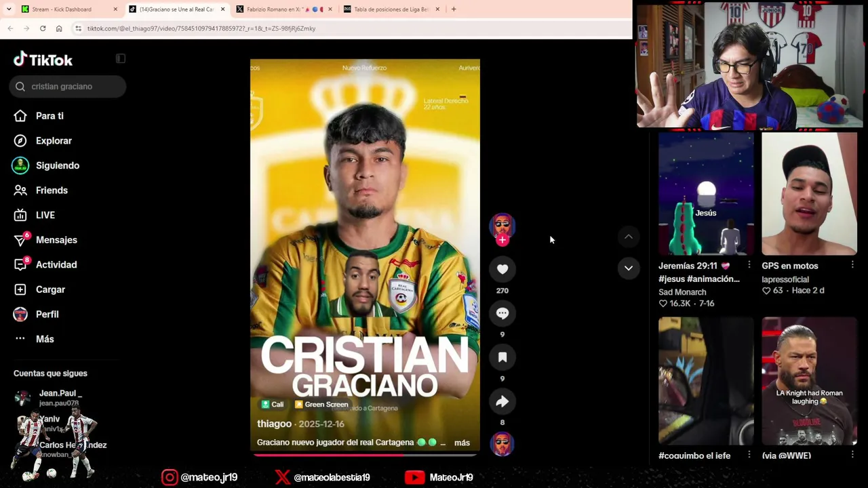The height and width of the screenshot is (488, 868).
Task: Open the Sad Monarch creator link
Action: 682,292
